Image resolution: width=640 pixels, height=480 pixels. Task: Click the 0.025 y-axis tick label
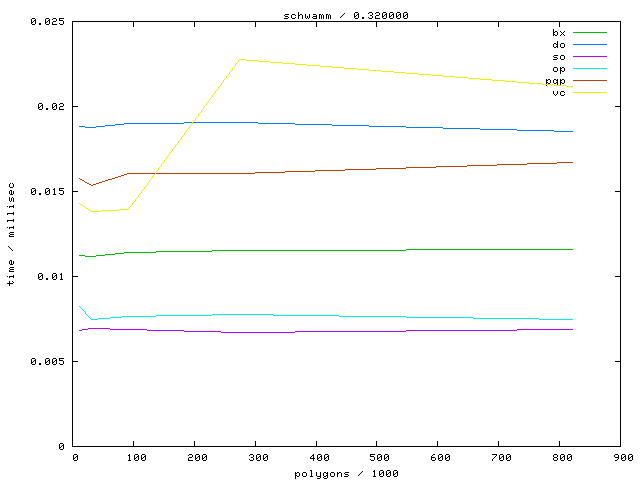point(48,21)
